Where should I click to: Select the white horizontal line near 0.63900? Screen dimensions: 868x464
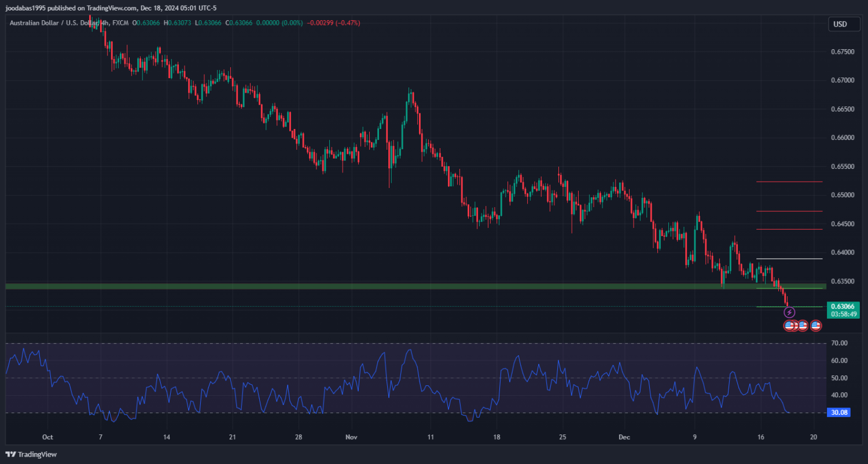point(789,259)
